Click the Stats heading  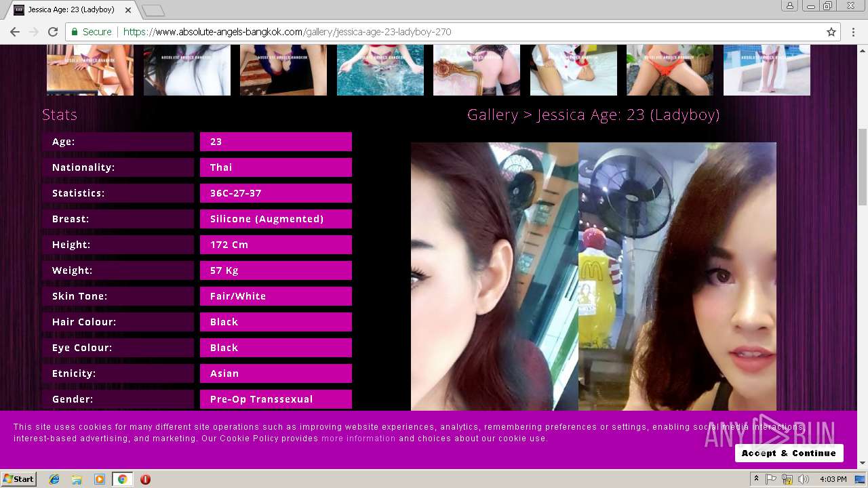(60, 115)
